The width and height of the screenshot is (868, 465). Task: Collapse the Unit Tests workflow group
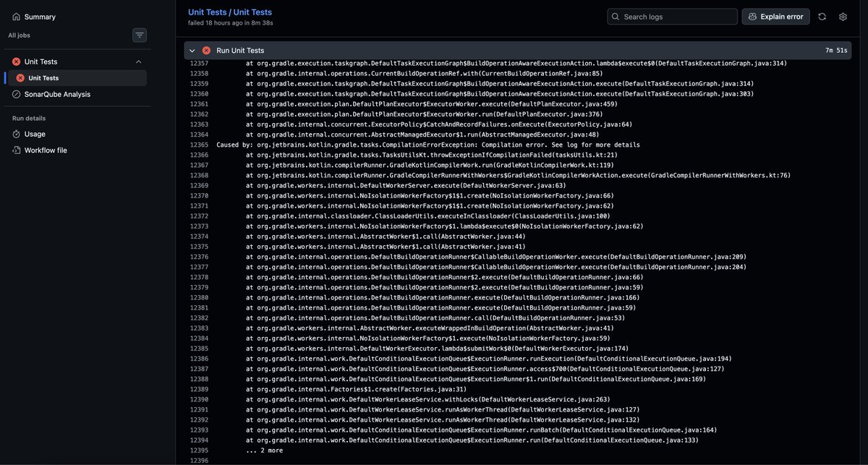[139, 62]
